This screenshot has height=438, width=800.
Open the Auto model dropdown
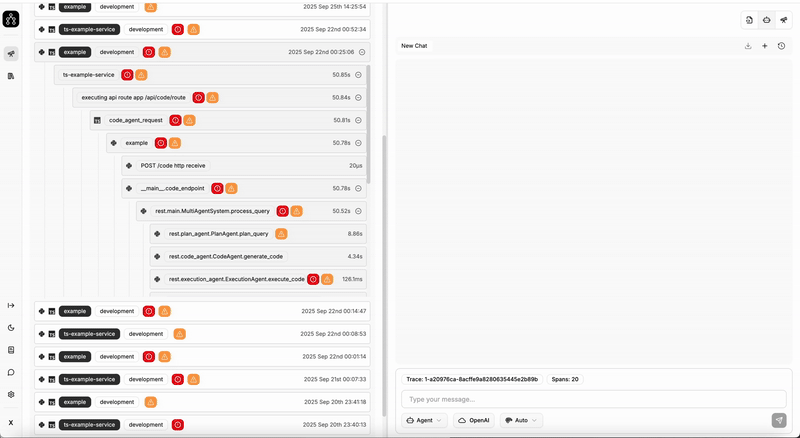tap(521, 421)
